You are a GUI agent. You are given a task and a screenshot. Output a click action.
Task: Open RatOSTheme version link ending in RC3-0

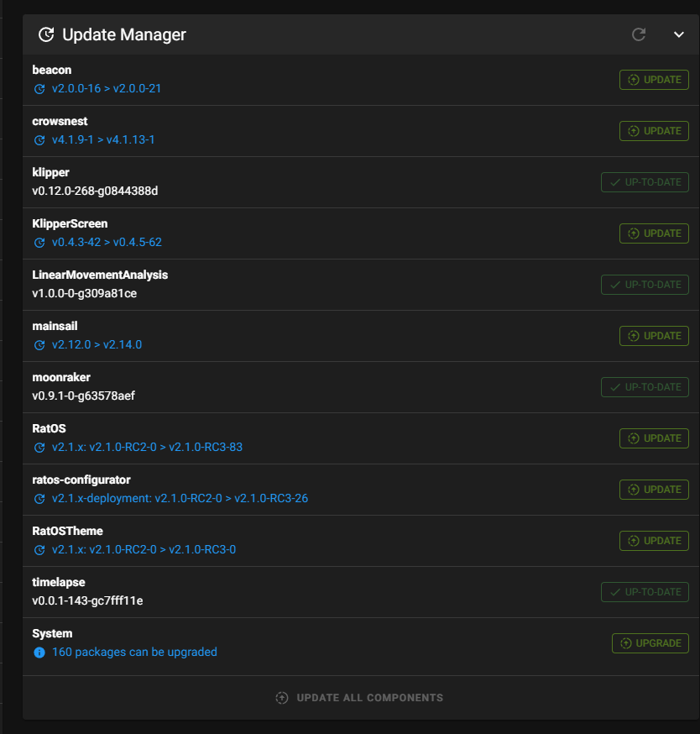point(144,550)
